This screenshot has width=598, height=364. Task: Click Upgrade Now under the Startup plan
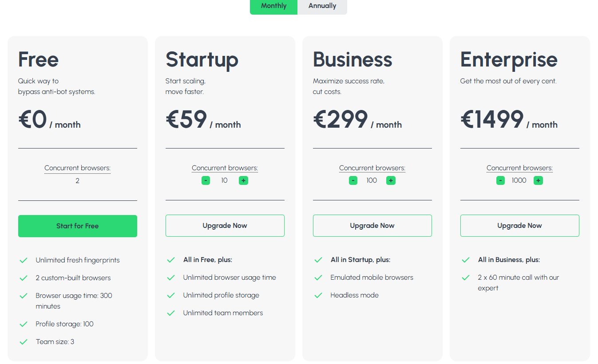(225, 225)
